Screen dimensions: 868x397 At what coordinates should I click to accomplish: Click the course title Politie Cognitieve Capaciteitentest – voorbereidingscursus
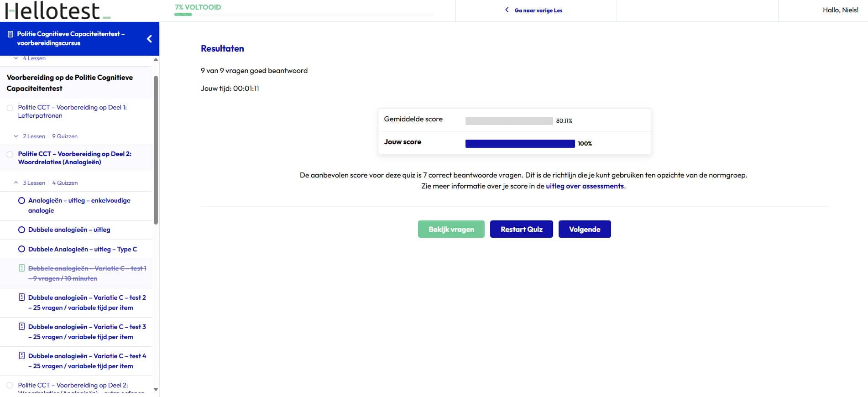click(71, 38)
